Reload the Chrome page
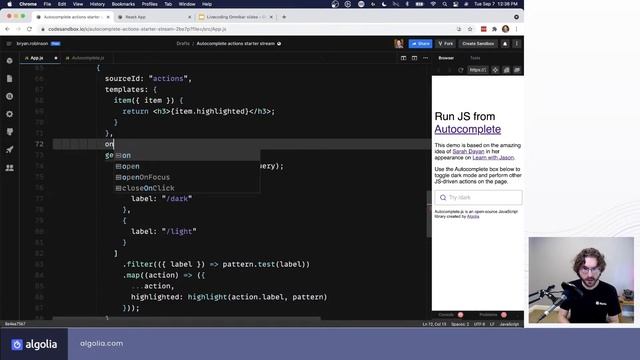This screenshot has width=640, height=360. click(29, 29)
